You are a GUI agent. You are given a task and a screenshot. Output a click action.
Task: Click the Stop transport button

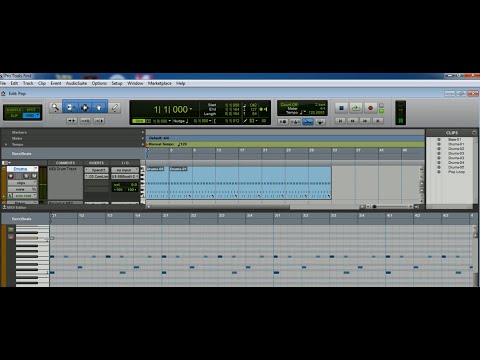click(x=341, y=108)
